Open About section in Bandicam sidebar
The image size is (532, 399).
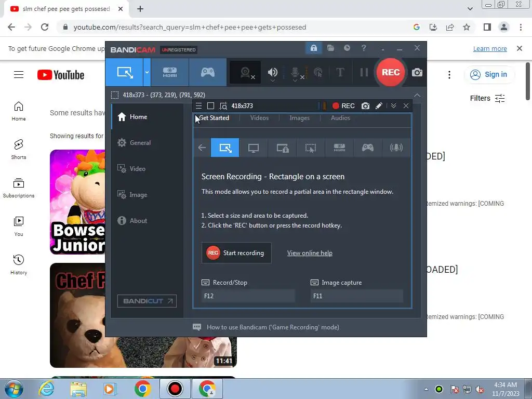[x=147, y=220]
